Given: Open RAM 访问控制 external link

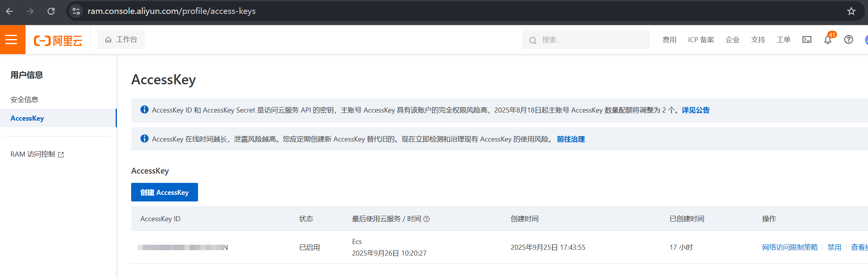Looking at the screenshot, I should click(37, 154).
